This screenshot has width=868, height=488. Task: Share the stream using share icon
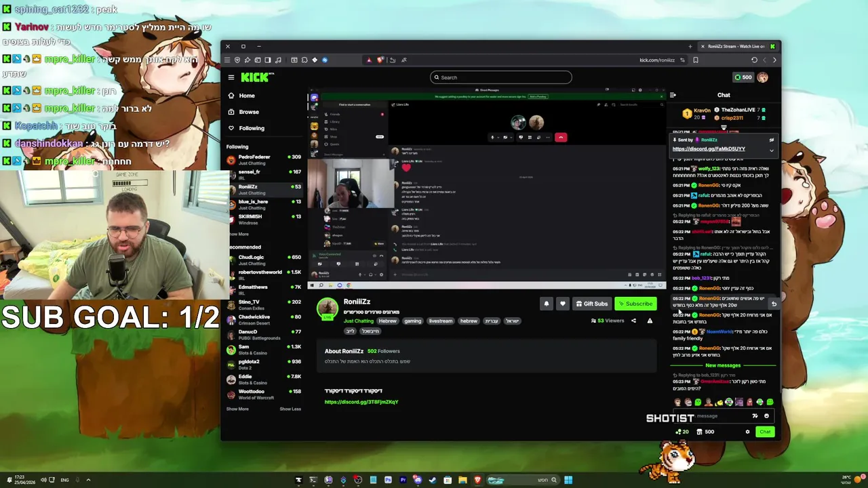(633, 321)
